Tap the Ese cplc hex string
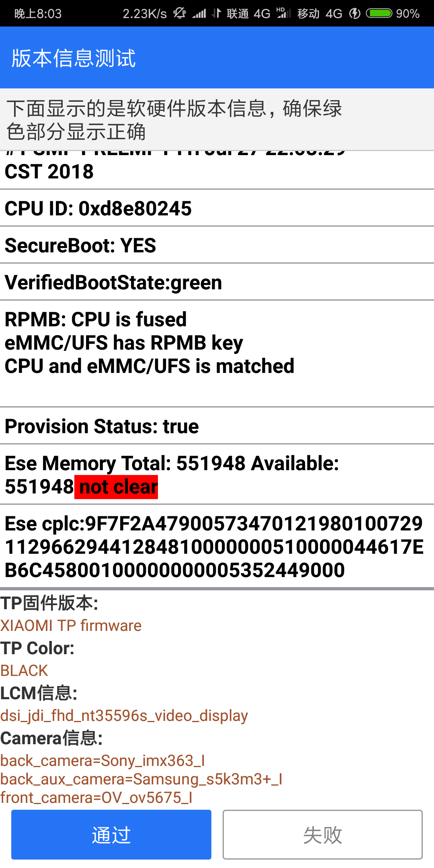Screen dimensions: 434x868 [x=214, y=547]
